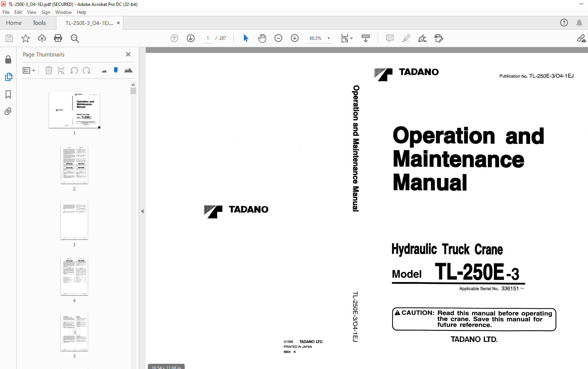This screenshot has height=369, width=588.
Task: Switch to scrolling page display mode
Action: (x=366, y=38)
